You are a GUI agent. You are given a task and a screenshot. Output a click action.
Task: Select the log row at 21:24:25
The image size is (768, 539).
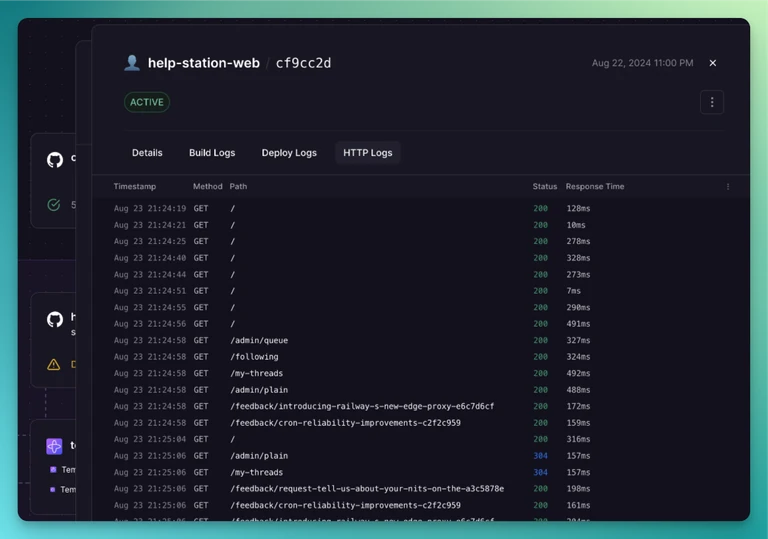coord(421,241)
